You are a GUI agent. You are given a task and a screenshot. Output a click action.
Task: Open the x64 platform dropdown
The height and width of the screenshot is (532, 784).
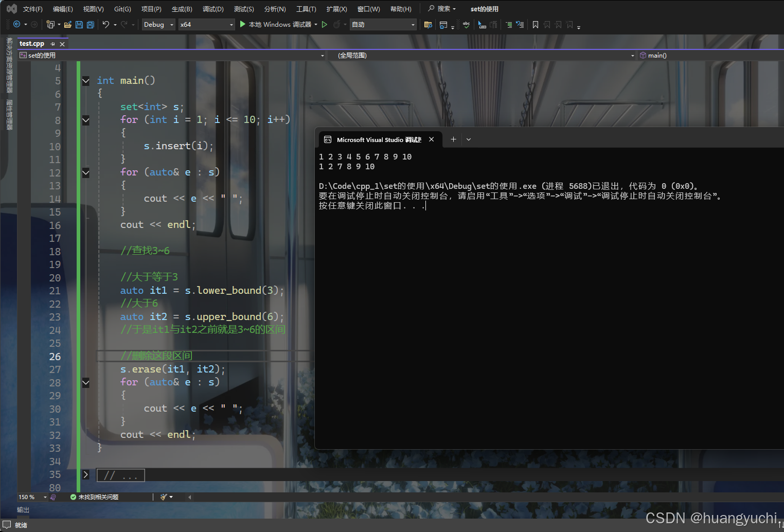[206, 24]
